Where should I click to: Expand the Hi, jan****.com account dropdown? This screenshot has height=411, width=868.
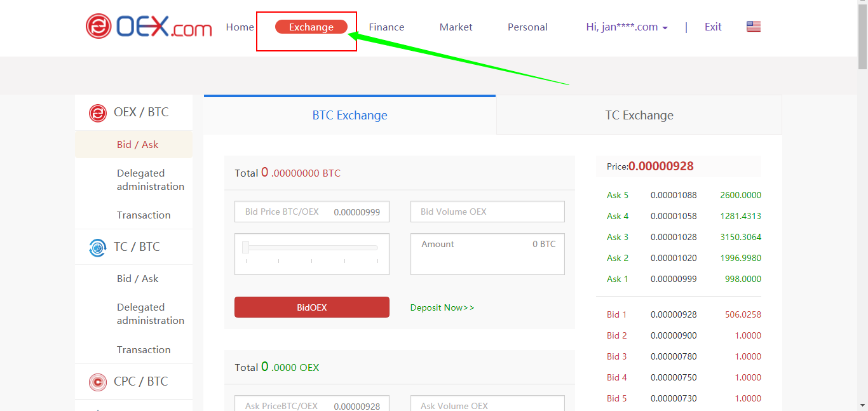coord(627,27)
